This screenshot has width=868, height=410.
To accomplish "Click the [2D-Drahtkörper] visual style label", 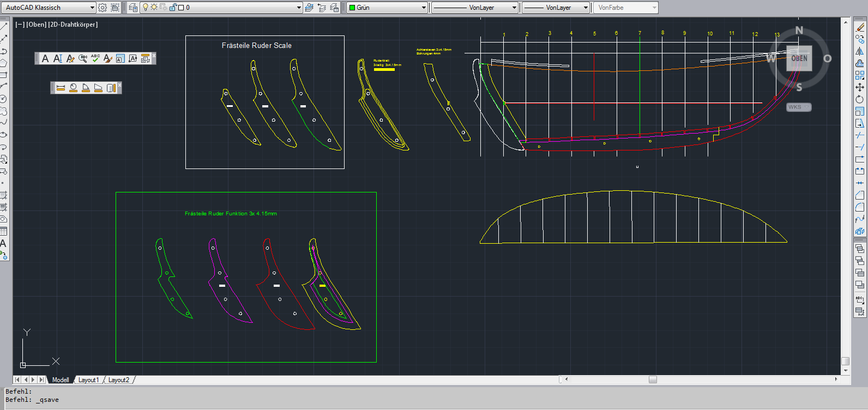I will pyautogui.click(x=73, y=25).
